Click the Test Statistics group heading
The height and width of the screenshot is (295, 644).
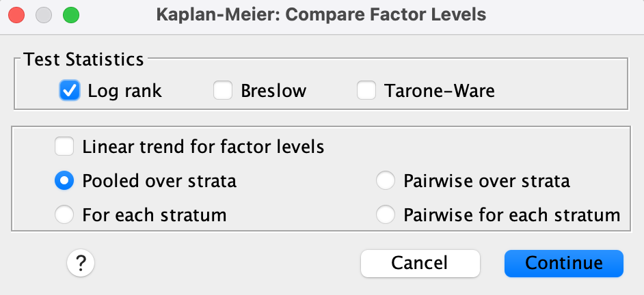click(x=83, y=59)
